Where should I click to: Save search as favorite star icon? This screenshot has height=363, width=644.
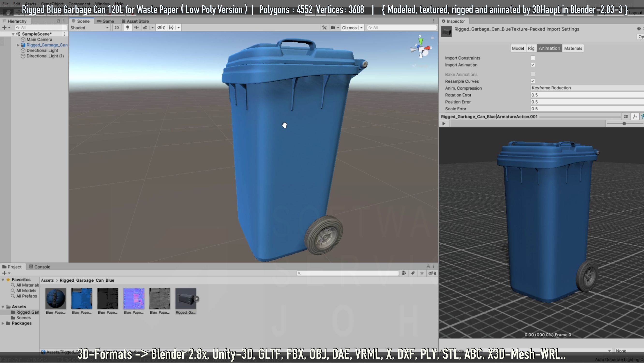click(422, 273)
